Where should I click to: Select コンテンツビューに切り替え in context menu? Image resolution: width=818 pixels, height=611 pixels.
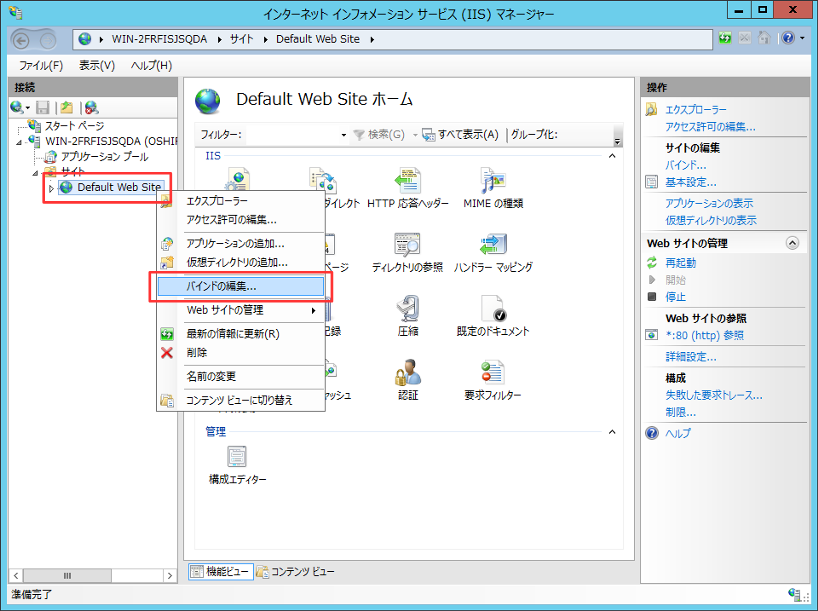point(242,400)
